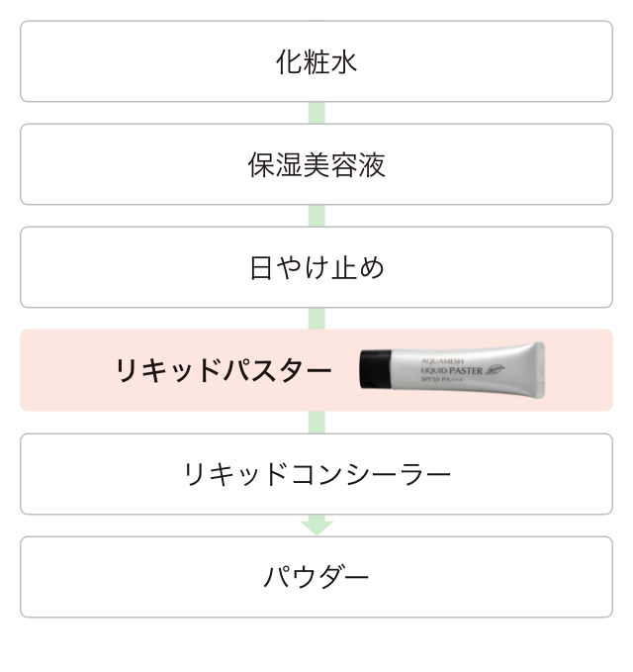Click the 日やけ止め step box
The image size is (633, 672).
click(x=316, y=267)
